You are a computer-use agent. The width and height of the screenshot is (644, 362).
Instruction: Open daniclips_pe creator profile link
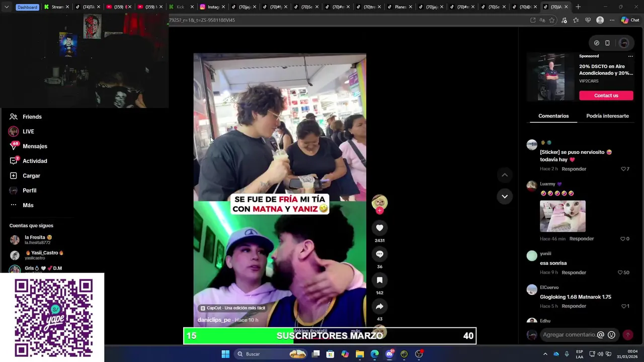(x=214, y=320)
